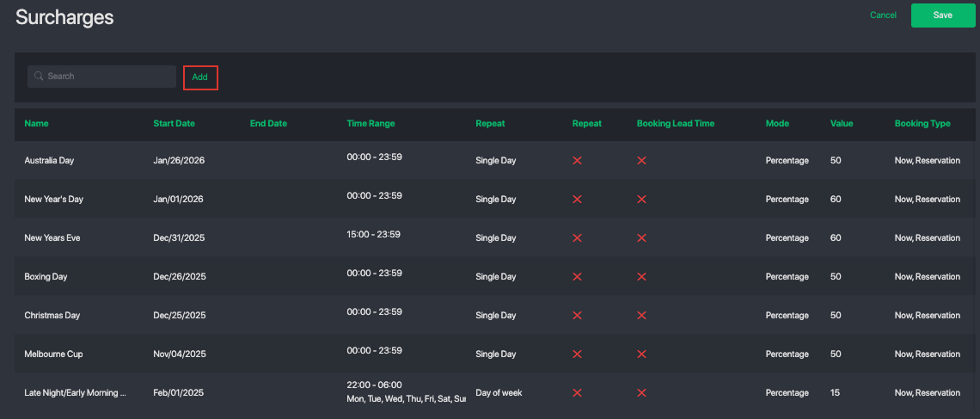
Task: Click Melbourne Cup's Booking Lead Time red X
Action: (641, 354)
